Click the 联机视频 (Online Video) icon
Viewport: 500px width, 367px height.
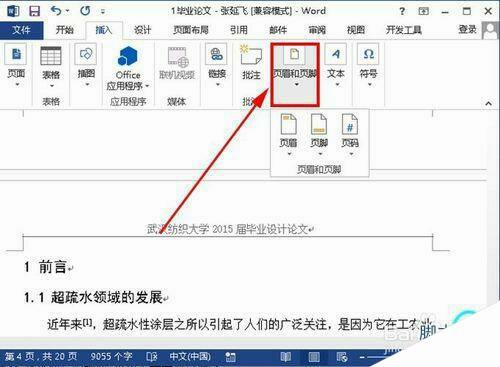[178, 57]
